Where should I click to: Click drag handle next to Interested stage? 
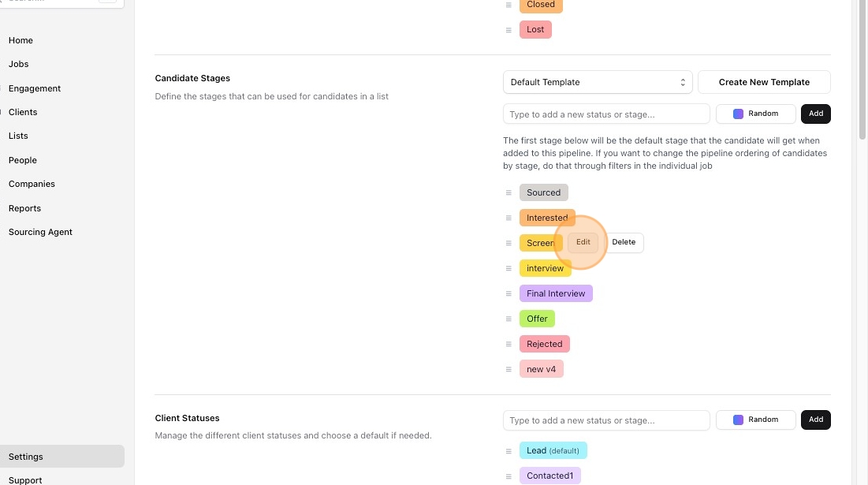(x=509, y=218)
